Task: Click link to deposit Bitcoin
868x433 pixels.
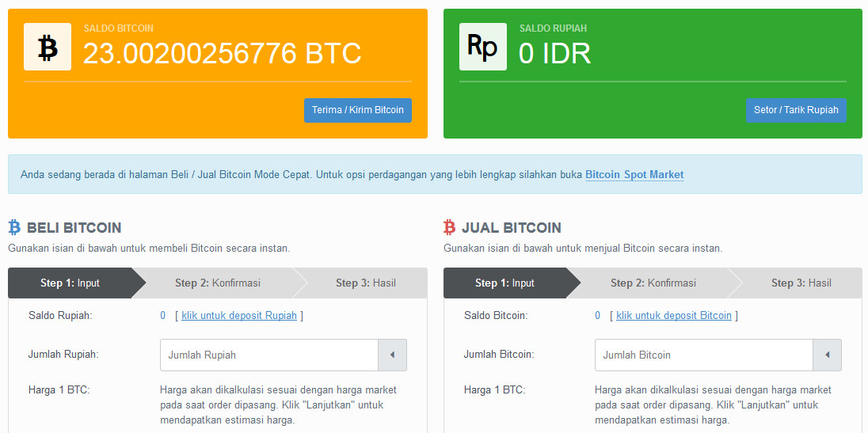Action: click(674, 316)
